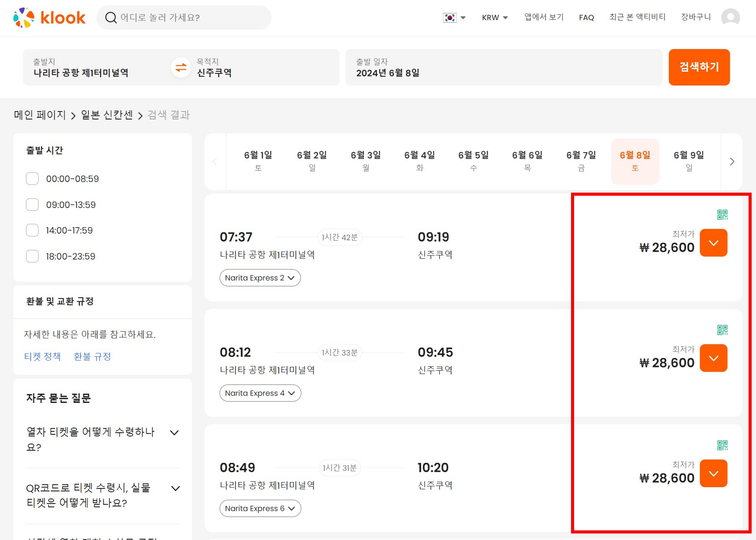756x540 pixels.
Task: Swap departure and destination stations icon
Action: tap(181, 67)
